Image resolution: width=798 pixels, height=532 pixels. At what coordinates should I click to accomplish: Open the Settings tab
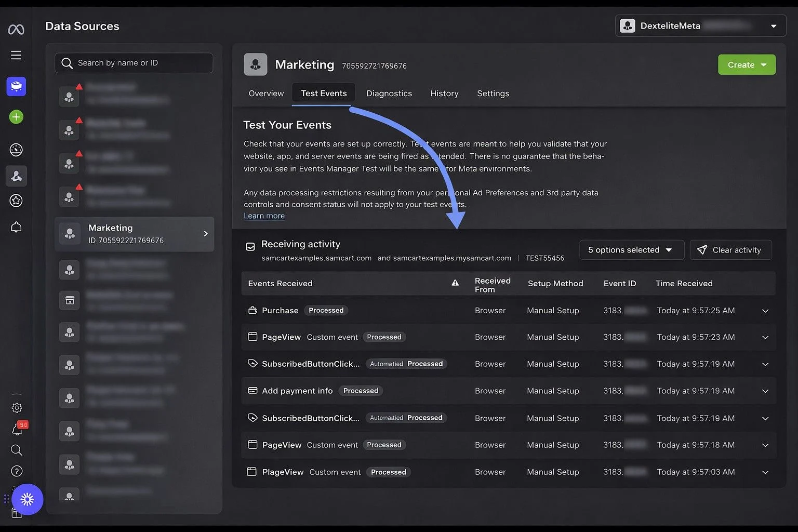(x=493, y=94)
